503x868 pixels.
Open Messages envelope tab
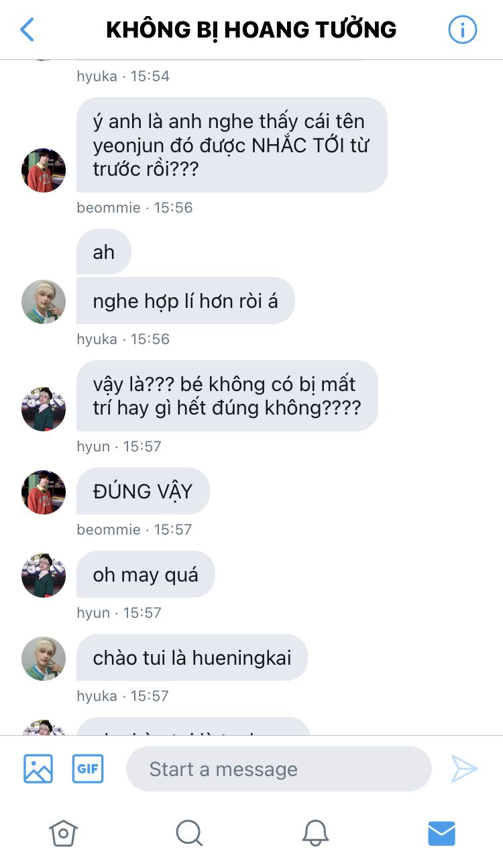click(x=441, y=833)
